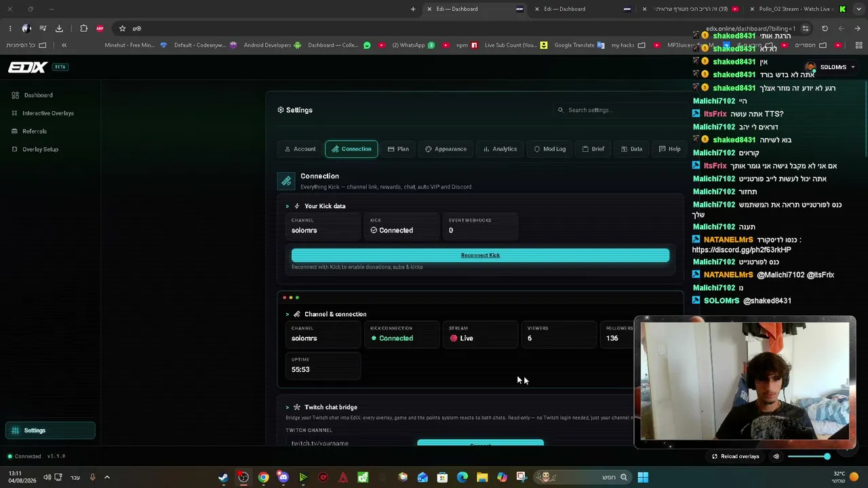Click the browser bookmark star icon
Screen dimensions: 868x488
pyautogui.click(x=122, y=28)
